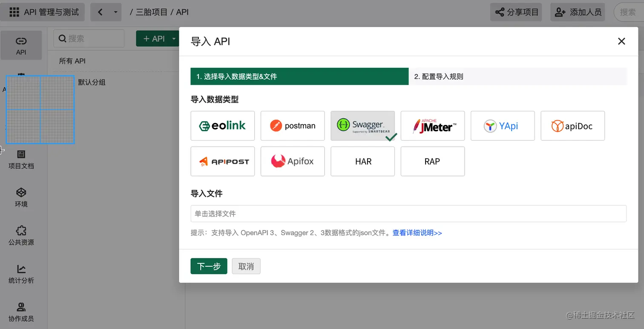This screenshot has width=644, height=329.
Task: Click the back arrow in the top bar
Action: click(x=100, y=12)
